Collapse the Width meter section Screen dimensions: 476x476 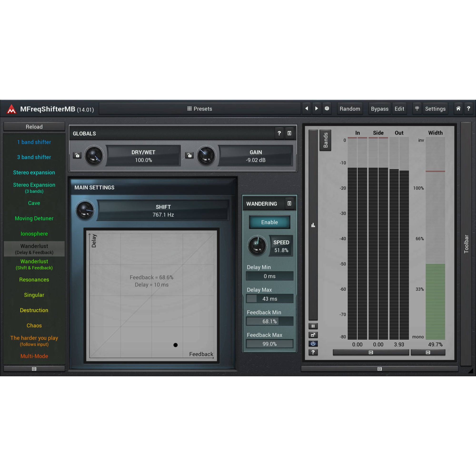point(428,352)
